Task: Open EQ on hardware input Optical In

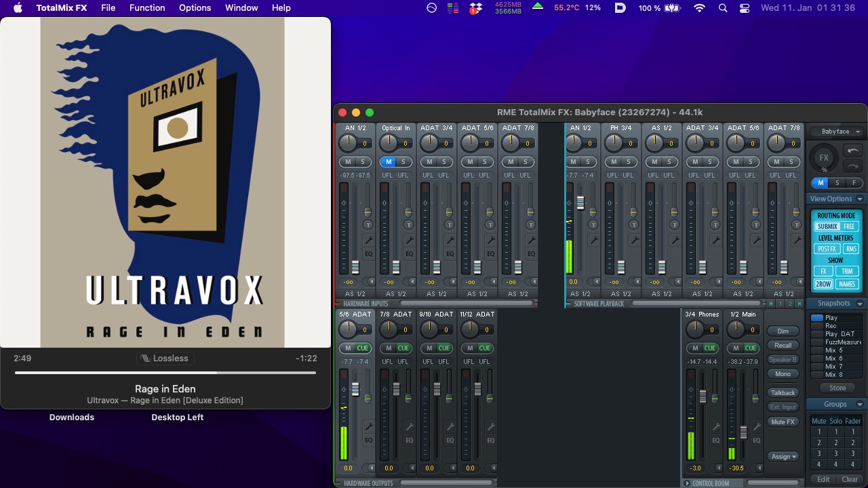Action: pyautogui.click(x=409, y=254)
